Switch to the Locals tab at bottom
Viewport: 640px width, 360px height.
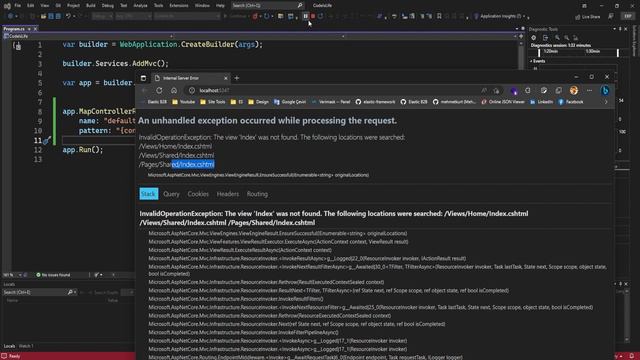tap(9, 346)
